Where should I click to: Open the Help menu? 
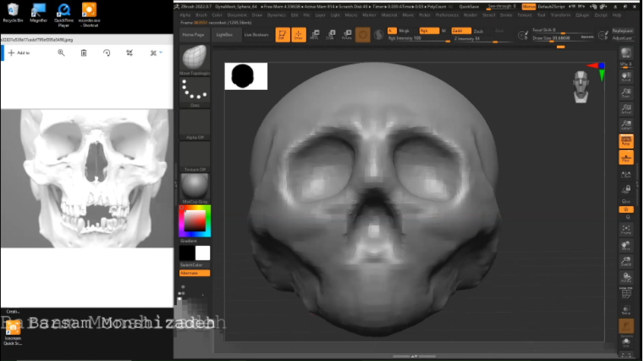coord(616,15)
